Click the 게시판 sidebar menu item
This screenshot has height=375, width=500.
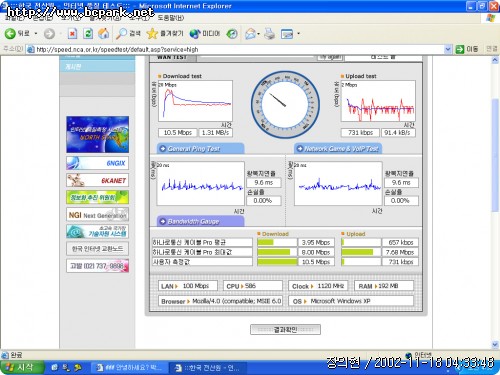coord(97,67)
